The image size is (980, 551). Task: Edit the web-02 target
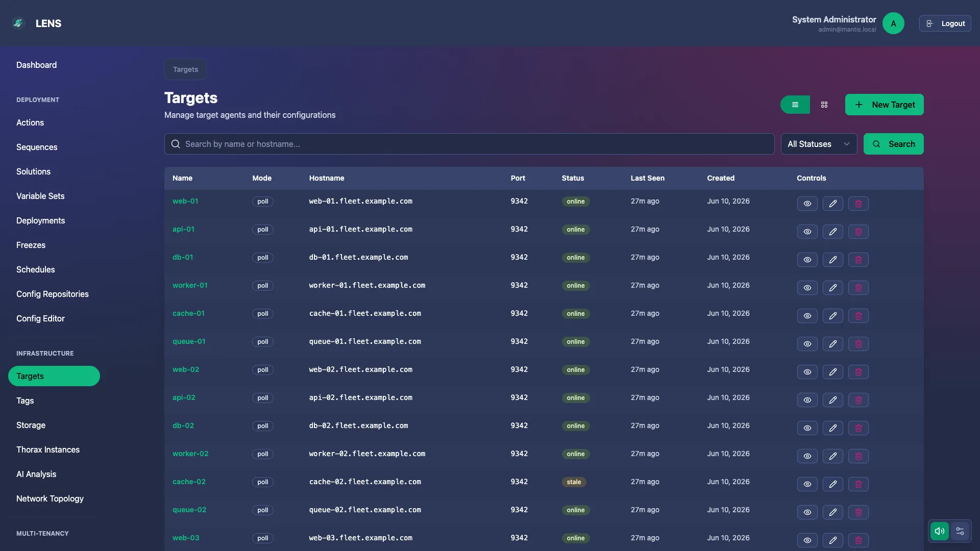point(833,372)
